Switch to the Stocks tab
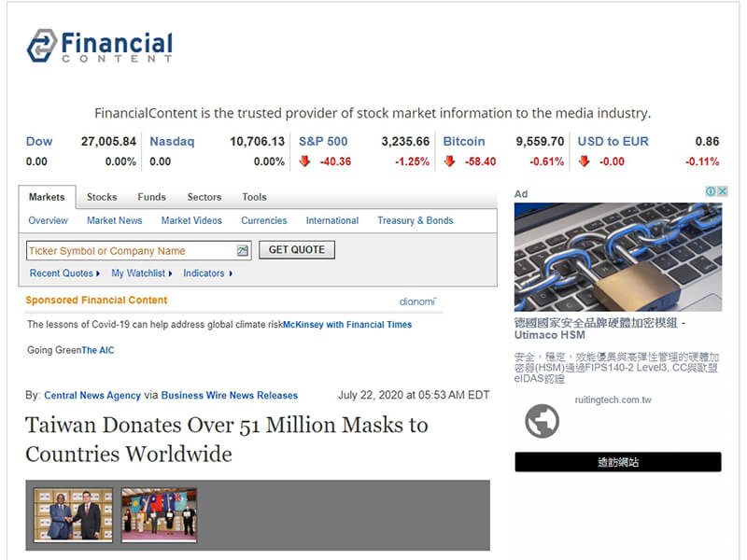 tap(102, 197)
